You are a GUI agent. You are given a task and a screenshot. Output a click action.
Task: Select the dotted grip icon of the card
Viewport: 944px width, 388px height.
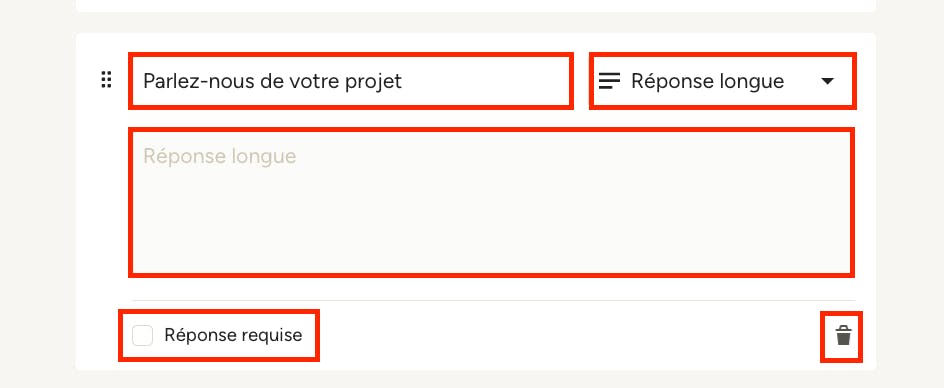coord(106,80)
